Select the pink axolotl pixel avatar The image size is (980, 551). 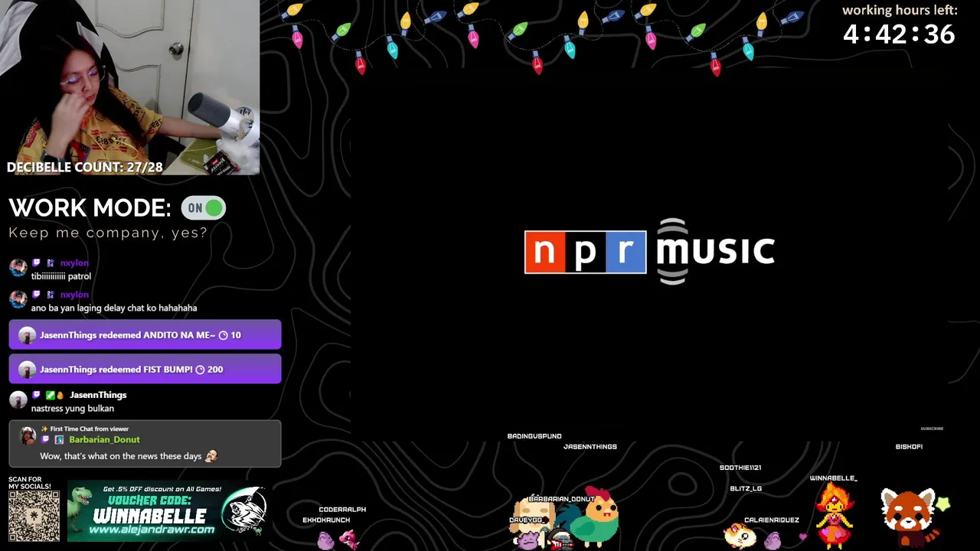tap(350, 540)
